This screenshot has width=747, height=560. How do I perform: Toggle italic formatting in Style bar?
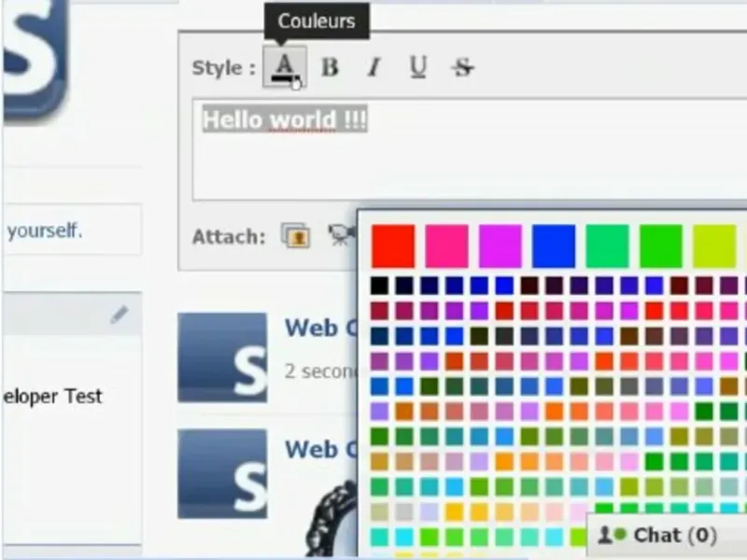coord(374,67)
